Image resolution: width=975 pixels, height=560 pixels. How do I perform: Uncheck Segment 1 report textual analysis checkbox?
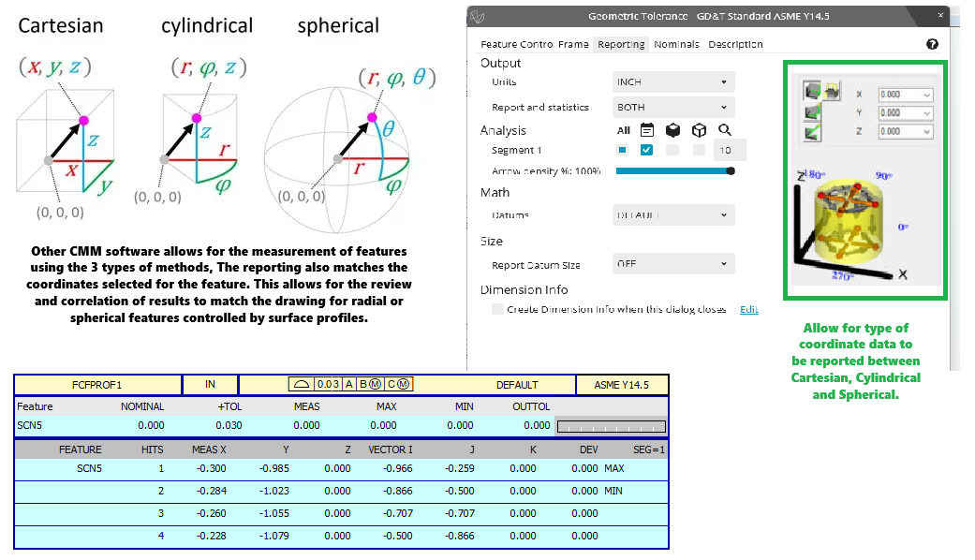646,151
